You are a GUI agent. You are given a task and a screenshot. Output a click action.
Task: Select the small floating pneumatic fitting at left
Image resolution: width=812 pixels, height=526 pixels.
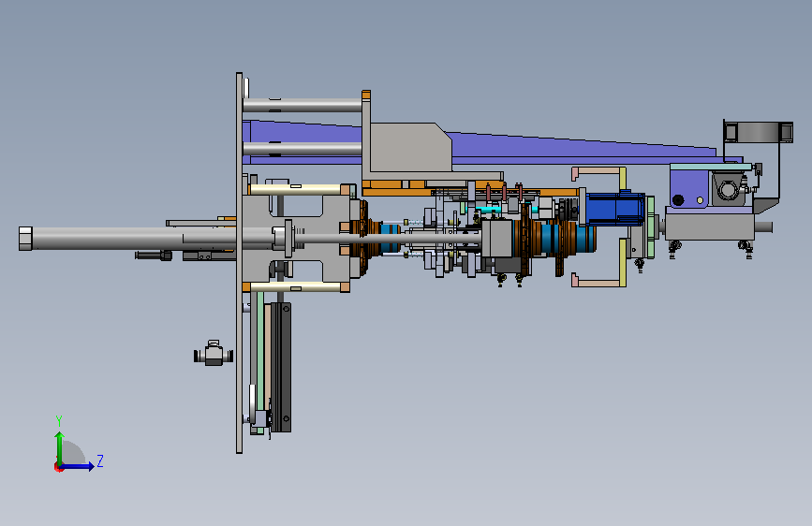[x=214, y=353]
